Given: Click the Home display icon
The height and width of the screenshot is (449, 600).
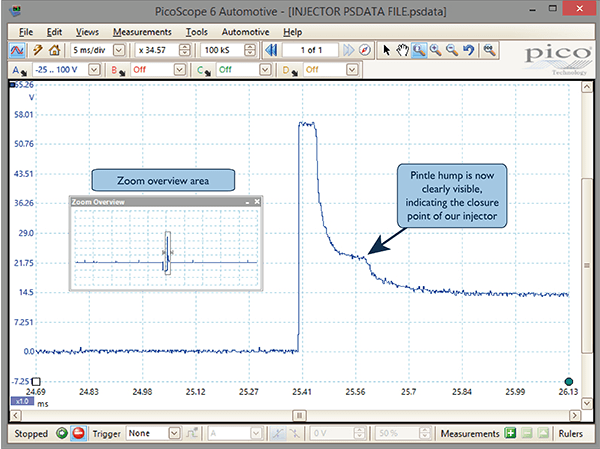Looking at the screenshot, I should point(54,50).
